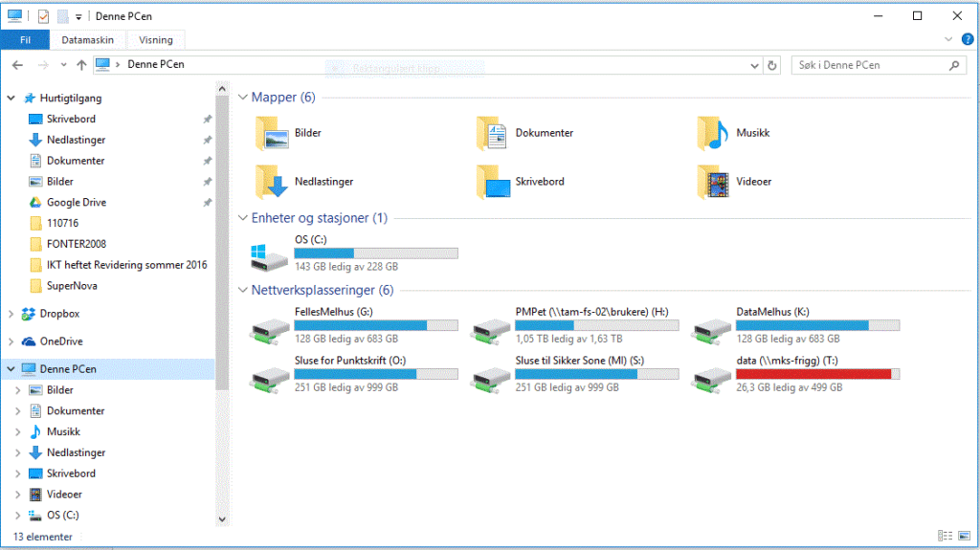The height and width of the screenshot is (550, 980).
Task: Switch to large icons view in status bar
Action: 963,536
